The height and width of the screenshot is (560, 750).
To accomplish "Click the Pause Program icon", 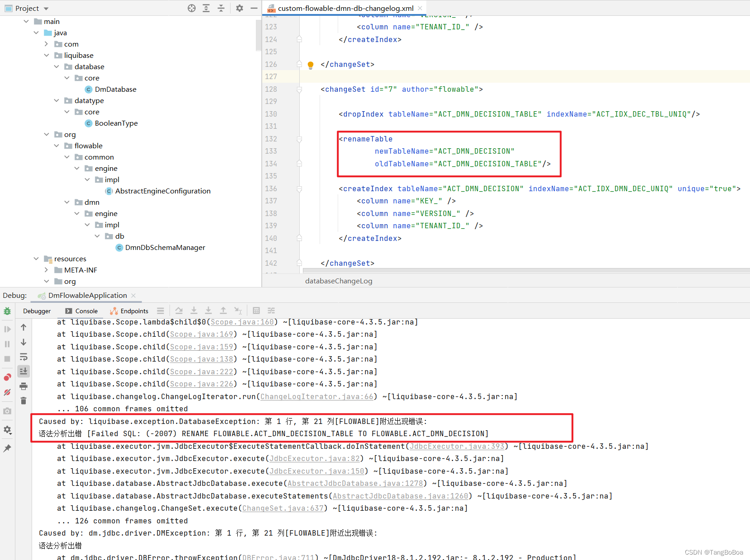I will [7, 344].
